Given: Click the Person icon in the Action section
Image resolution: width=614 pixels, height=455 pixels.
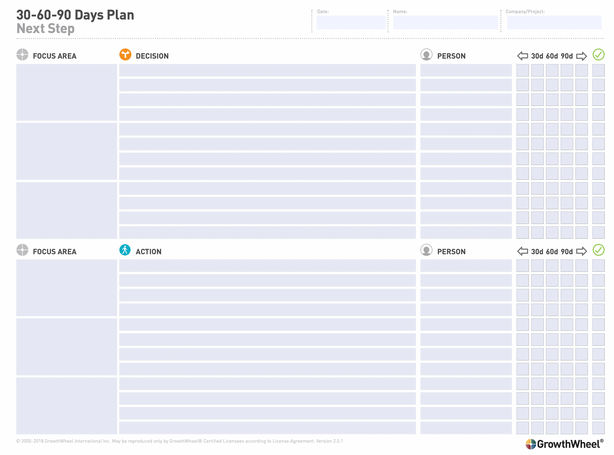Looking at the screenshot, I should (x=426, y=250).
